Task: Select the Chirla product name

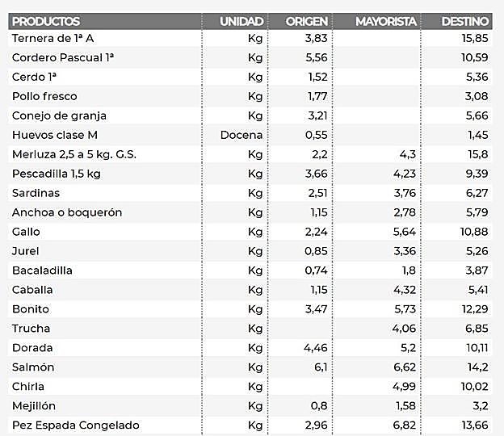Action: [28, 387]
